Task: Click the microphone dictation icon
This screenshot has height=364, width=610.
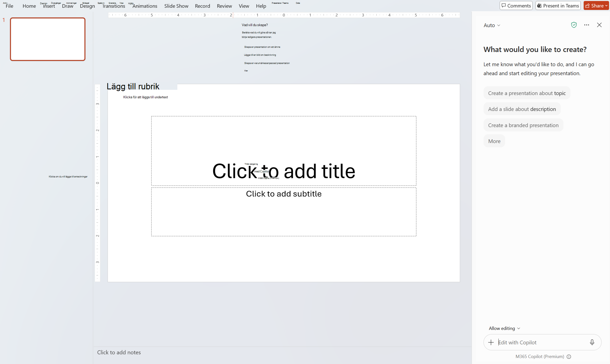Action: point(592,342)
